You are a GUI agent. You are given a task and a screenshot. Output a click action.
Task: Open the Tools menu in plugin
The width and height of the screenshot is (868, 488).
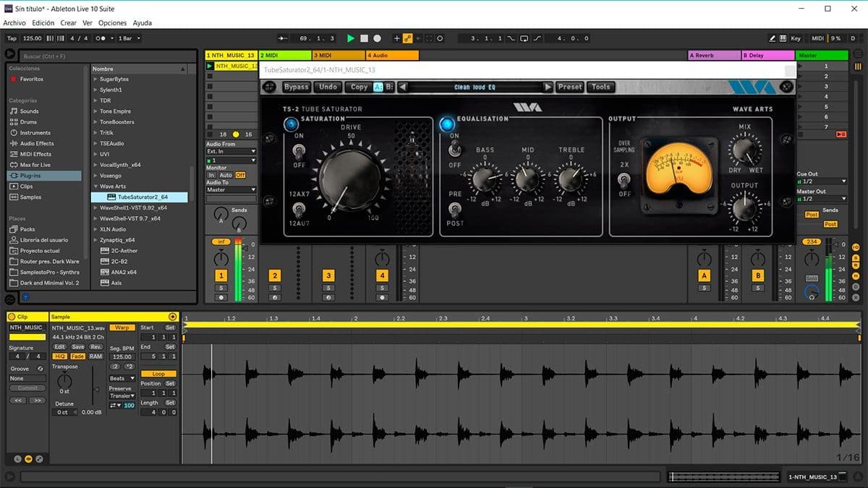[x=600, y=87]
